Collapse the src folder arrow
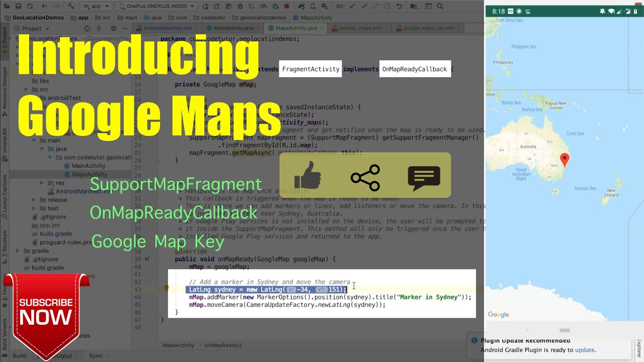Image resolution: width=644 pixels, height=362 pixels. [x=26, y=89]
